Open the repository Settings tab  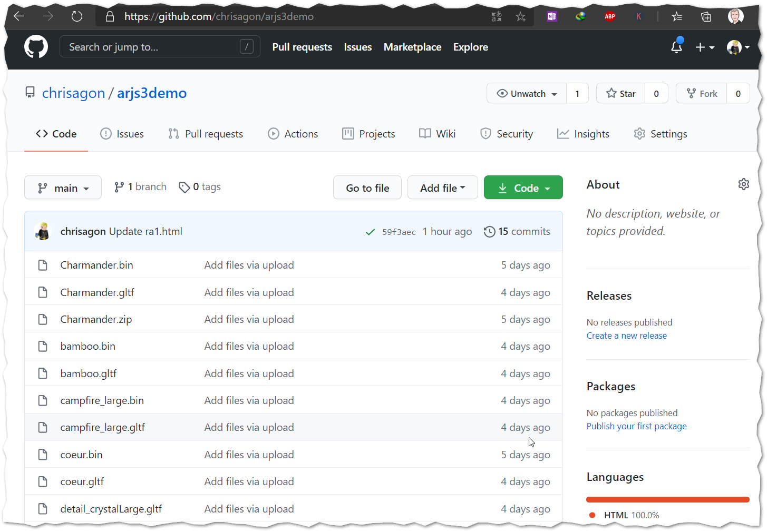pos(661,134)
